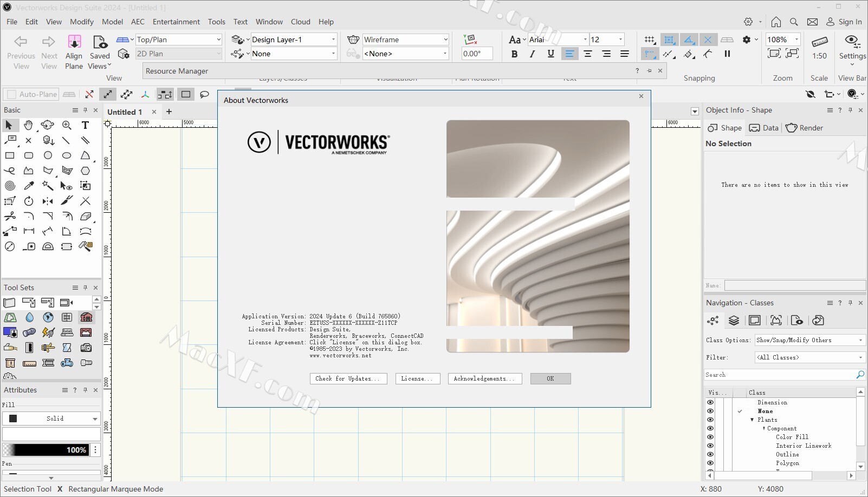Screen dimensions: 868x497
Task: Open the Cloud menu
Action: [x=300, y=22]
